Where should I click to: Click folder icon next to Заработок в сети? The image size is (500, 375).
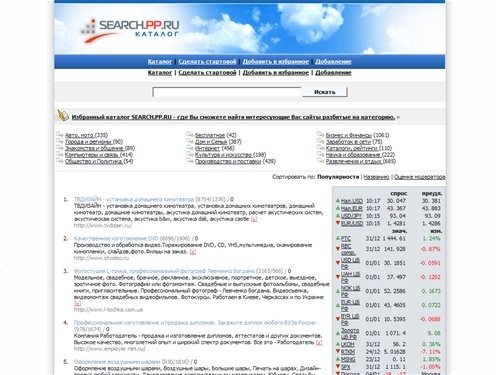click(320, 141)
